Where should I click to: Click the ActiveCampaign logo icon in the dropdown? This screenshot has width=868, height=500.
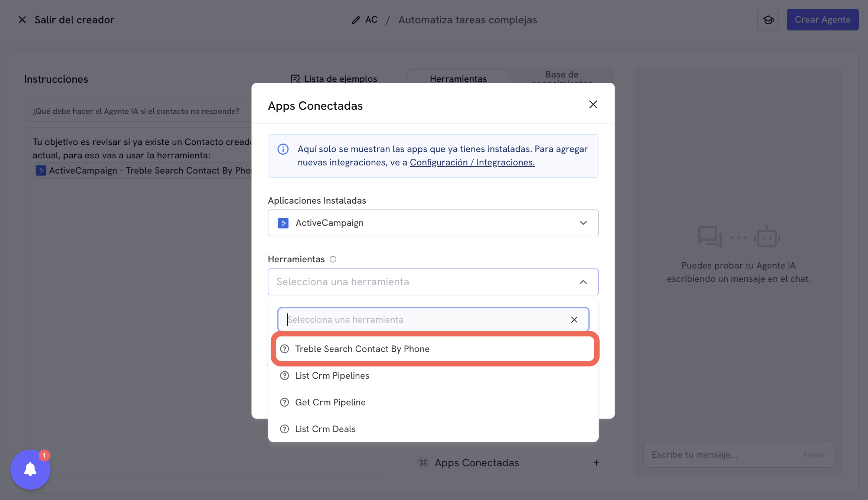pos(283,223)
